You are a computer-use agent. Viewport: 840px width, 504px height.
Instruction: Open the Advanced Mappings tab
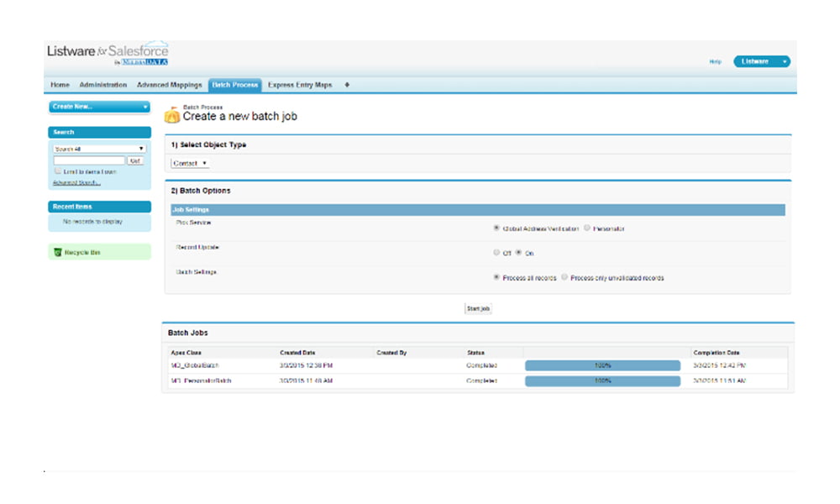[169, 85]
